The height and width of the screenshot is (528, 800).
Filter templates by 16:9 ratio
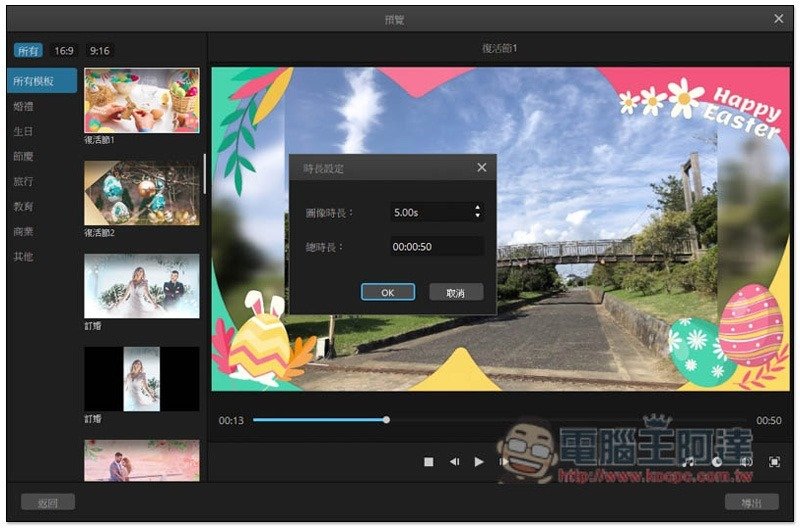click(x=63, y=50)
